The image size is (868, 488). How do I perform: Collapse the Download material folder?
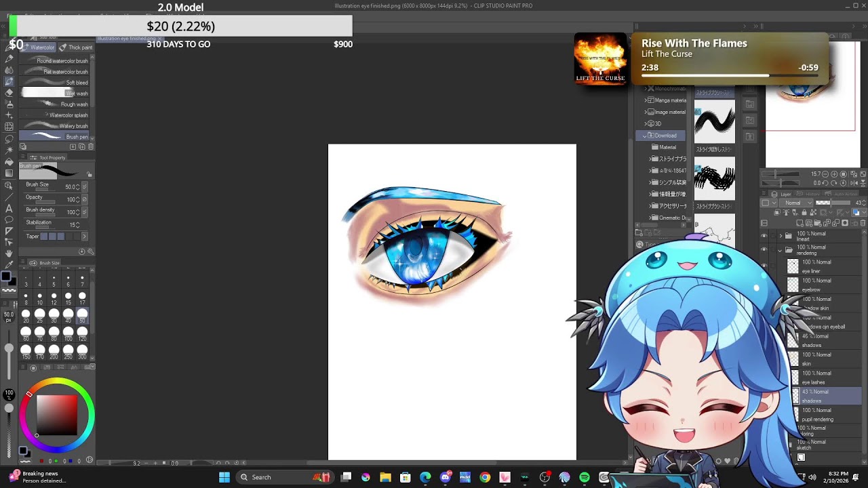click(645, 136)
